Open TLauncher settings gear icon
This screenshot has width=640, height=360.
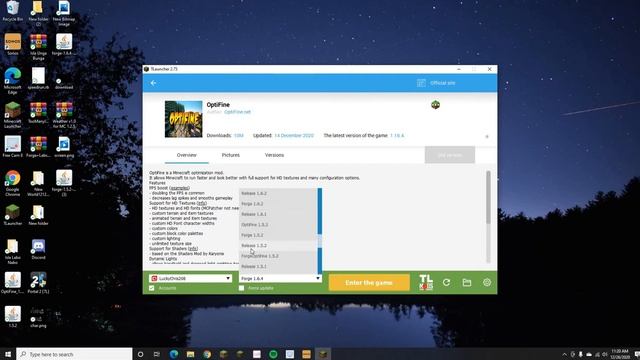(x=487, y=282)
